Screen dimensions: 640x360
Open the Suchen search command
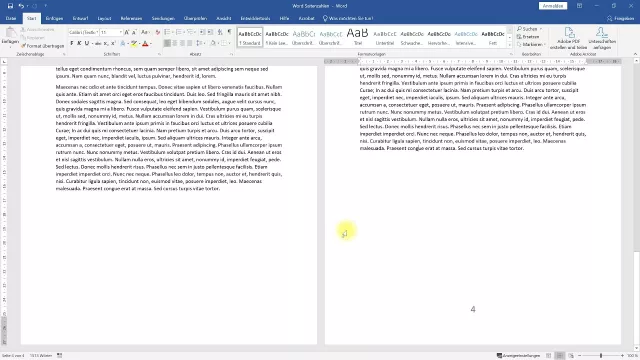pos(529,29)
